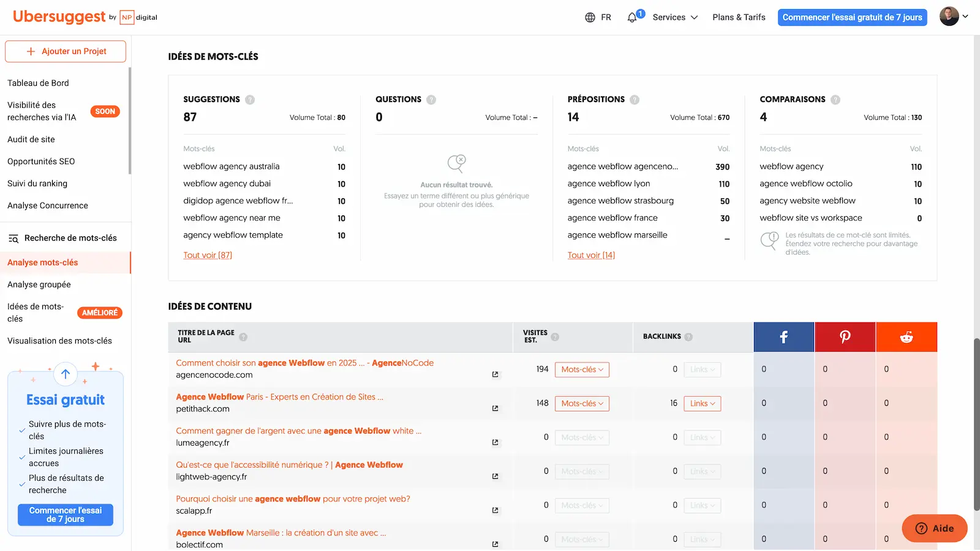Click Ajouter un Projet button
This screenshot has height=551, width=980.
66,51
